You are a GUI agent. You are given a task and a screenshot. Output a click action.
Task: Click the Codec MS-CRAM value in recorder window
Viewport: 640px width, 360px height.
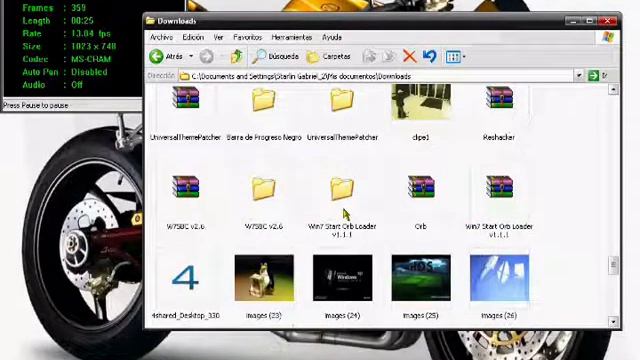coord(91,59)
